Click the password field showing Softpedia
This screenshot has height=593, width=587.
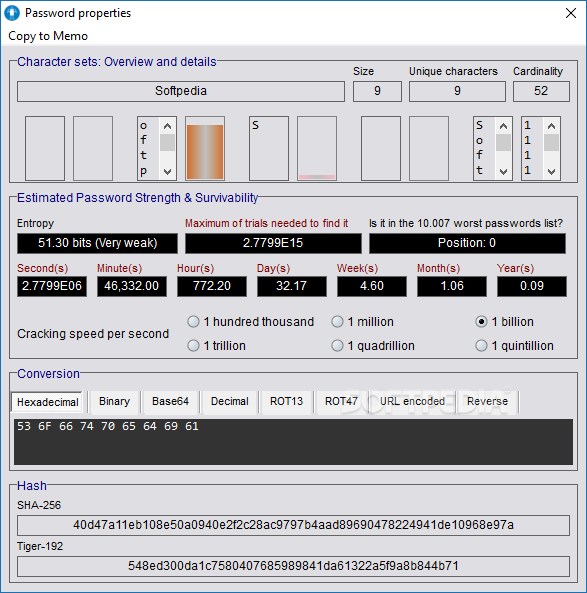click(x=181, y=91)
